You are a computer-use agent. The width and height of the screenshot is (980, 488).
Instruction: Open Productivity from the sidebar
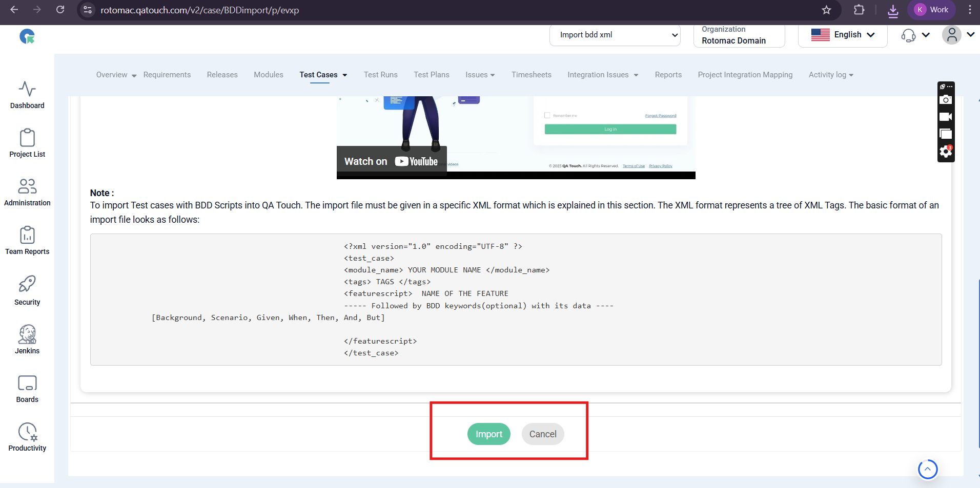pyautogui.click(x=27, y=437)
